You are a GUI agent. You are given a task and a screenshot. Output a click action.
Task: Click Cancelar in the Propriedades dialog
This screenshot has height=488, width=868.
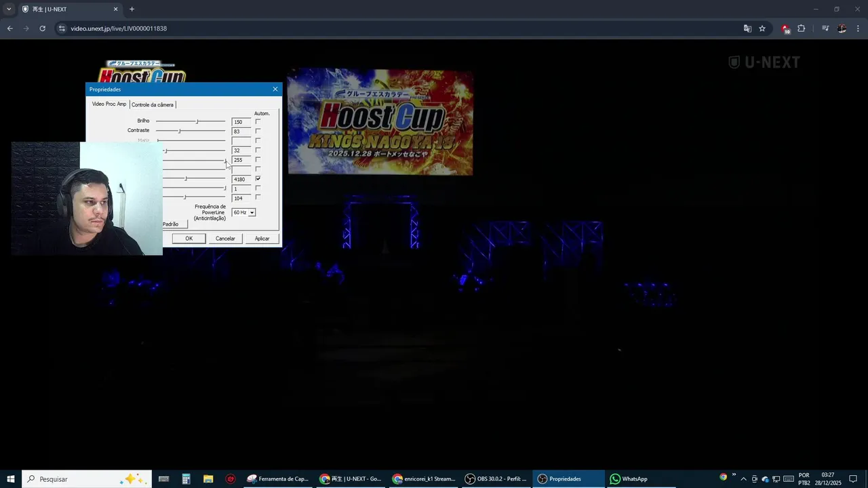point(225,239)
